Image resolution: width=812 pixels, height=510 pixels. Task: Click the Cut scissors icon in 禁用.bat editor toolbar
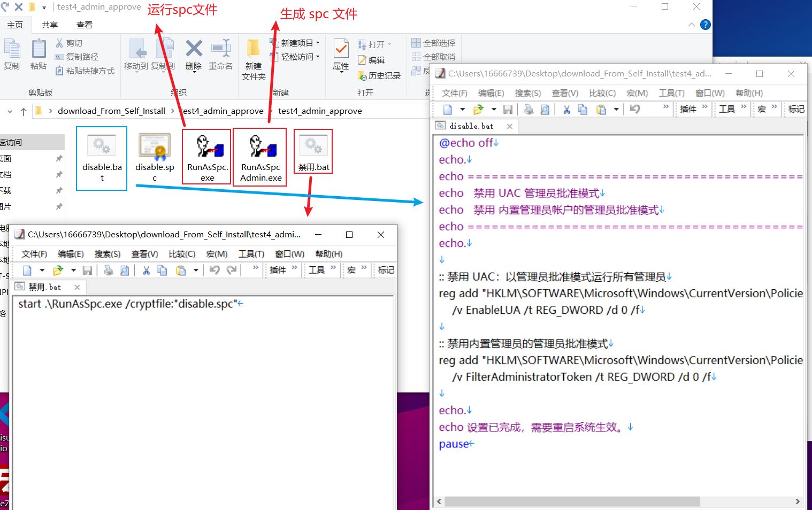click(146, 271)
